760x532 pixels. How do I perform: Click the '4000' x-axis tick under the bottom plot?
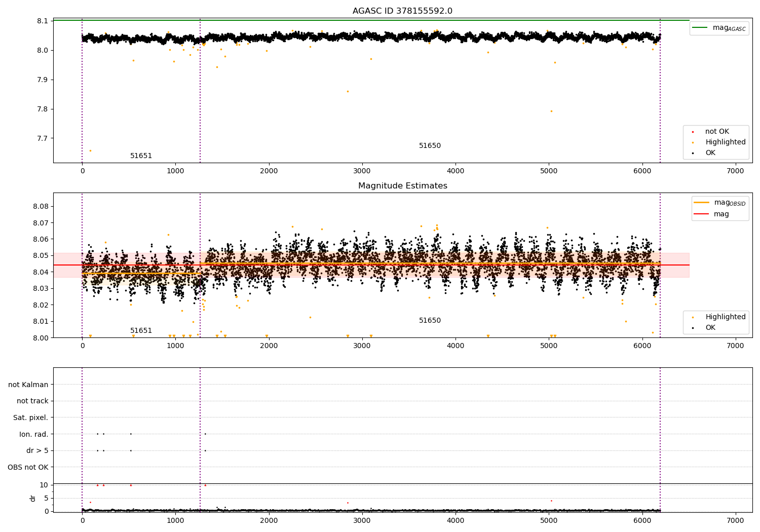455,520
